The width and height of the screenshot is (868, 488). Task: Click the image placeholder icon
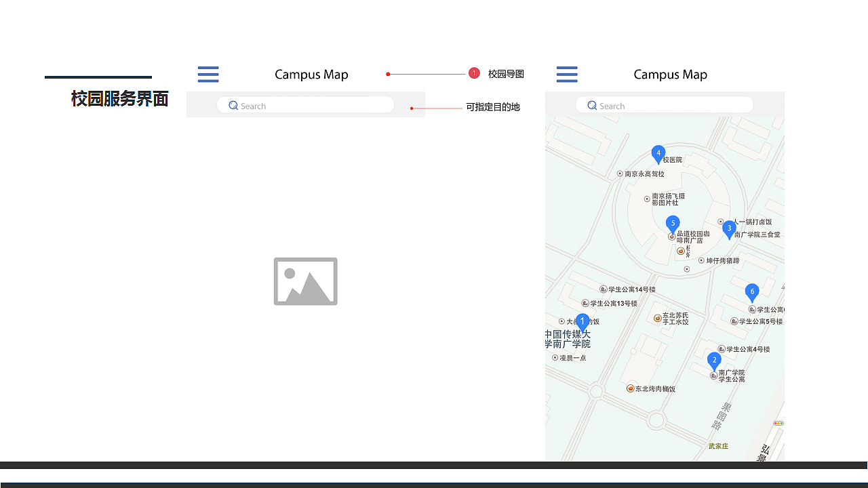[x=305, y=281]
